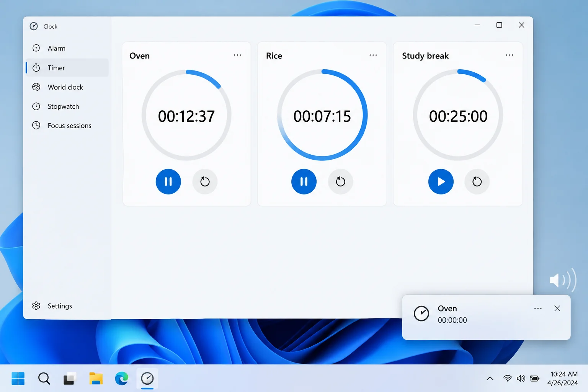Start the Study break timer

(441, 181)
